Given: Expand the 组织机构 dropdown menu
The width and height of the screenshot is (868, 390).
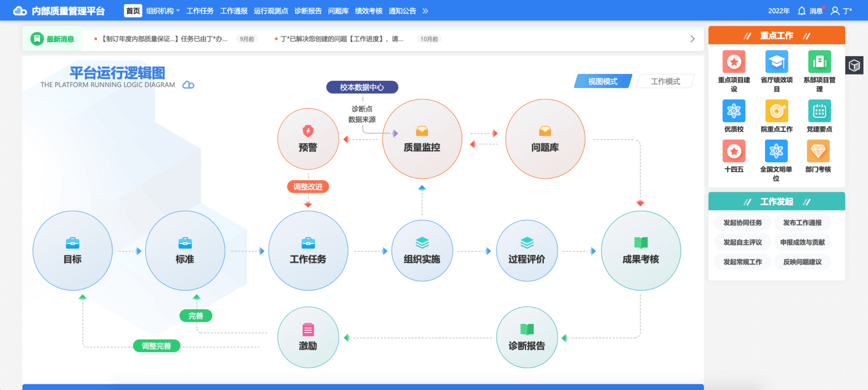Looking at the screenshot, I should [x=163, y=11].
